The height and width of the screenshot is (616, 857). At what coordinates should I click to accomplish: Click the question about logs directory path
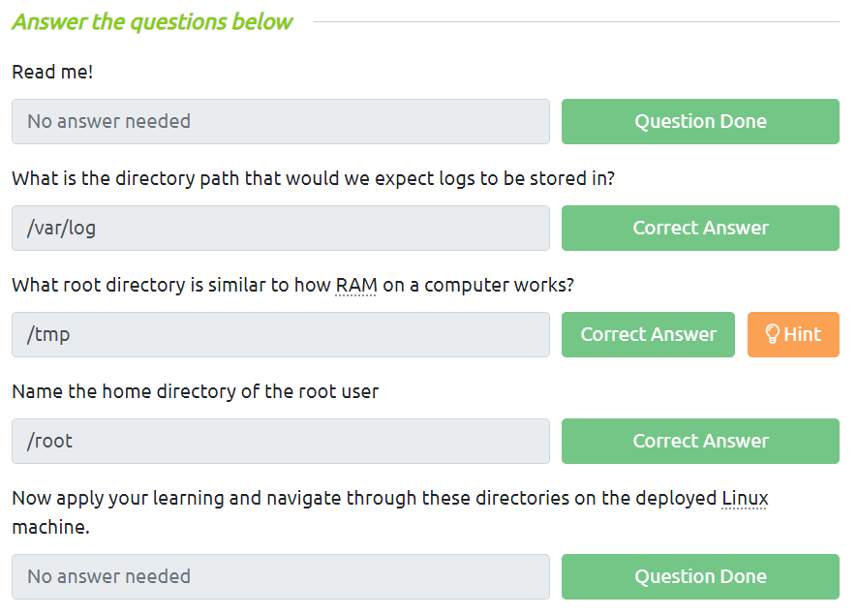tap(313, 179)
